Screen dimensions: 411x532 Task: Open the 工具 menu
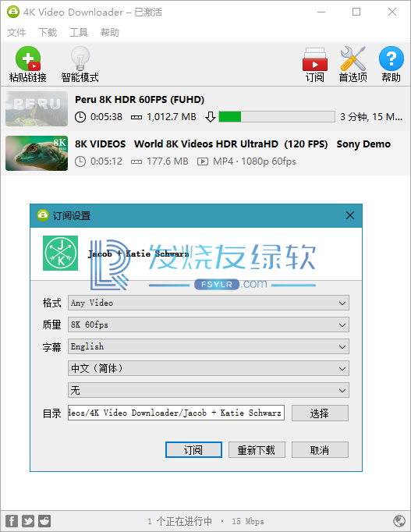[79, 33]
